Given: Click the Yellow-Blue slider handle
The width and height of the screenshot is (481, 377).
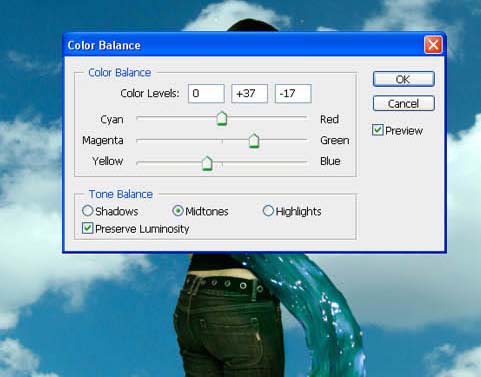Looking at the screenshot, I should [x=207, y=163].
